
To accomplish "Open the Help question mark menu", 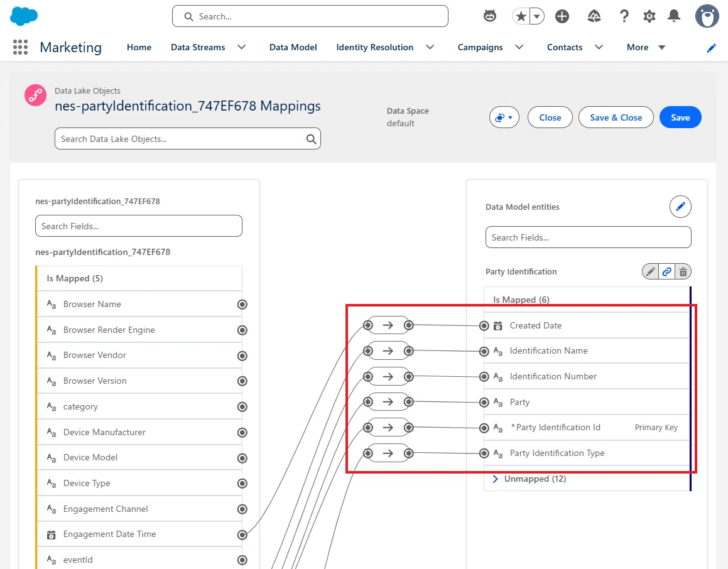I will click(624, 17).
